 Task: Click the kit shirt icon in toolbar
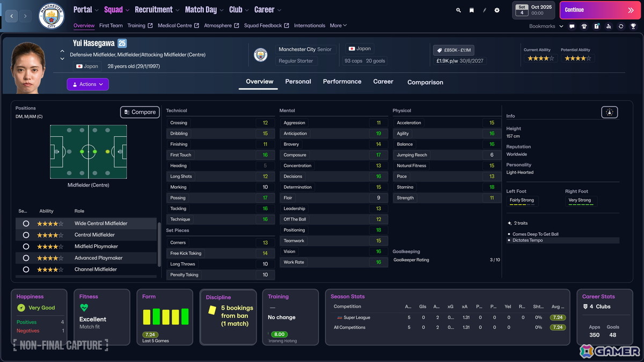pos(584,26)
